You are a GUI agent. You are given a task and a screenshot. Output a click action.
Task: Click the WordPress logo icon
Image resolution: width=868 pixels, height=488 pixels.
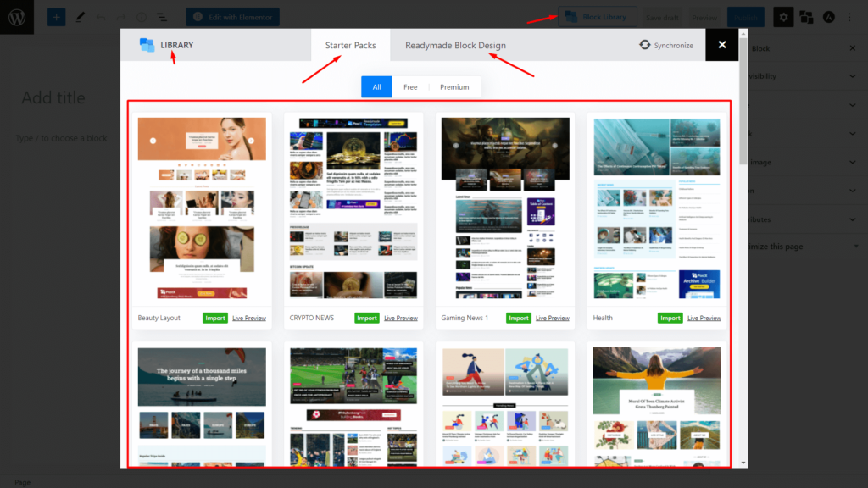pyautogui.click(x=17, y=17)
